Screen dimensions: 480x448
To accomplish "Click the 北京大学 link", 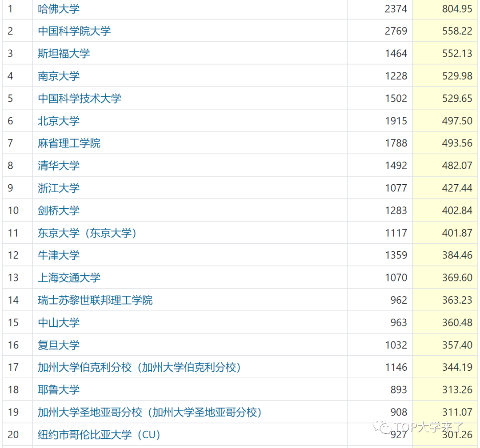I will (59, 121).
